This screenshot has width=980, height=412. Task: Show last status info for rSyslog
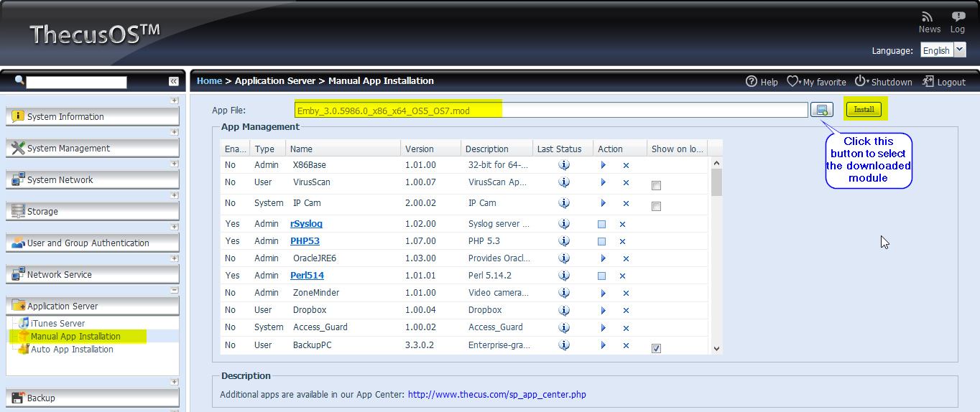[564, 224]
